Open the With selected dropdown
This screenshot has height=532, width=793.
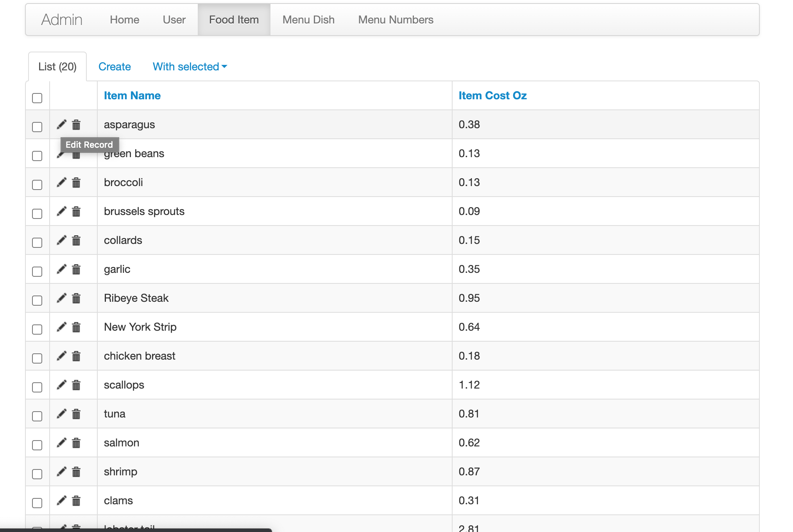pyautogui.click(x=190, y=67)
